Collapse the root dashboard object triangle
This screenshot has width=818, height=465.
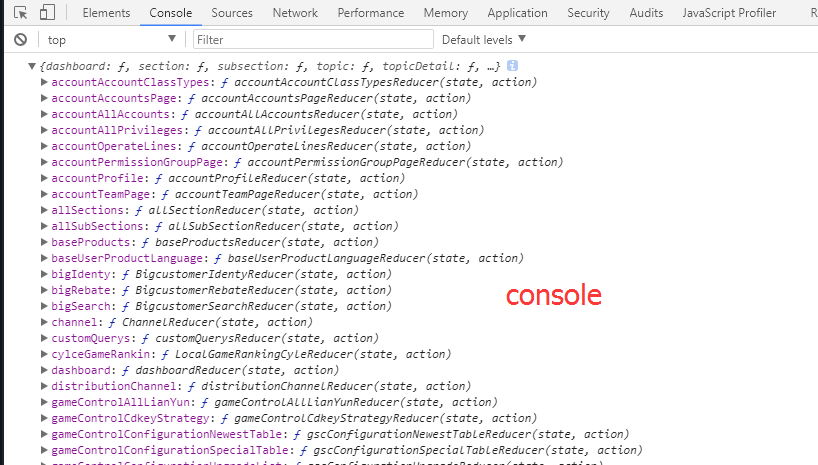tap(32, 66)
